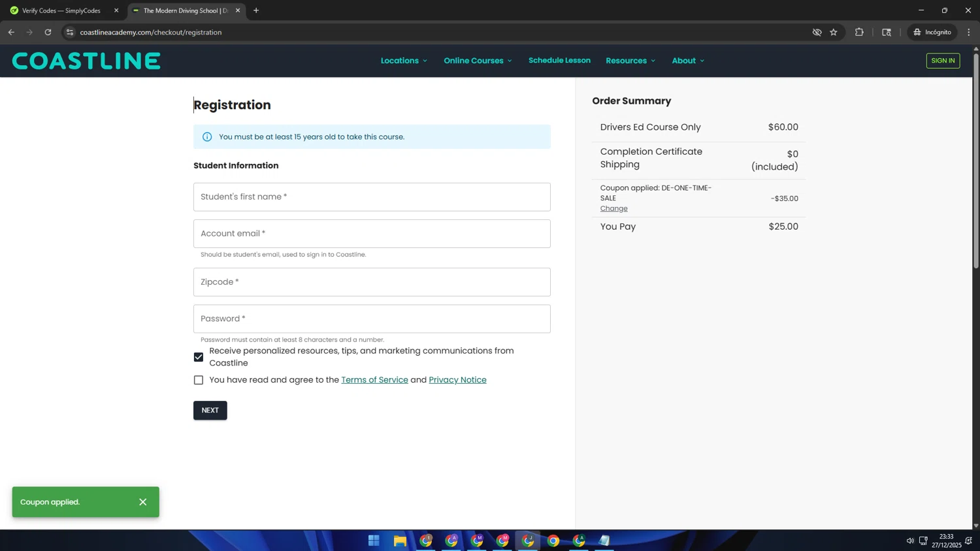The height and width of the screenshot is (551, 980).
Task: Uncheck the marketing communications checkbox
Action: coord(199,357)
